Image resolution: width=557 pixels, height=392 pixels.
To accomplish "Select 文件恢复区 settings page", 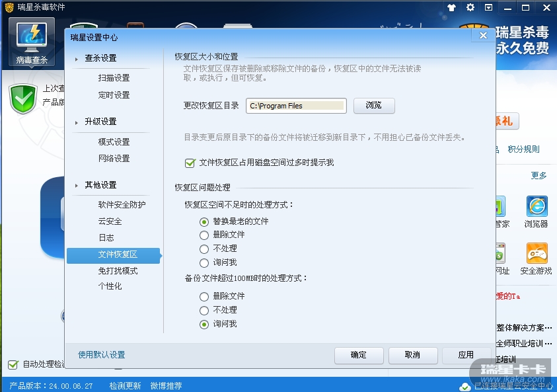I will click(x=114, y=256).
